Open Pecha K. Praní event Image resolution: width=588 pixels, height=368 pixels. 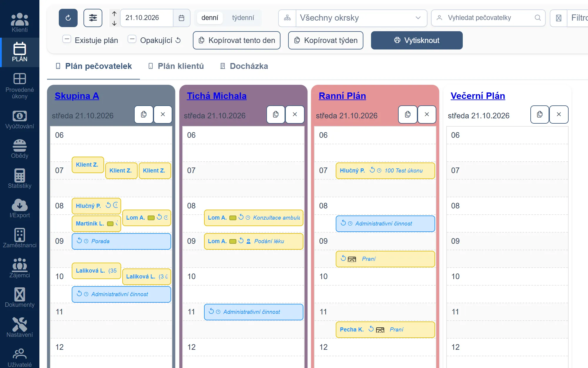coord(385,330)
